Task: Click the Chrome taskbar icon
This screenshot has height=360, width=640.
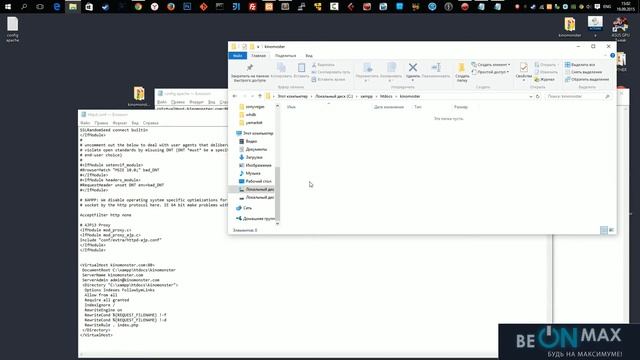Action: [x=138, y=7]
